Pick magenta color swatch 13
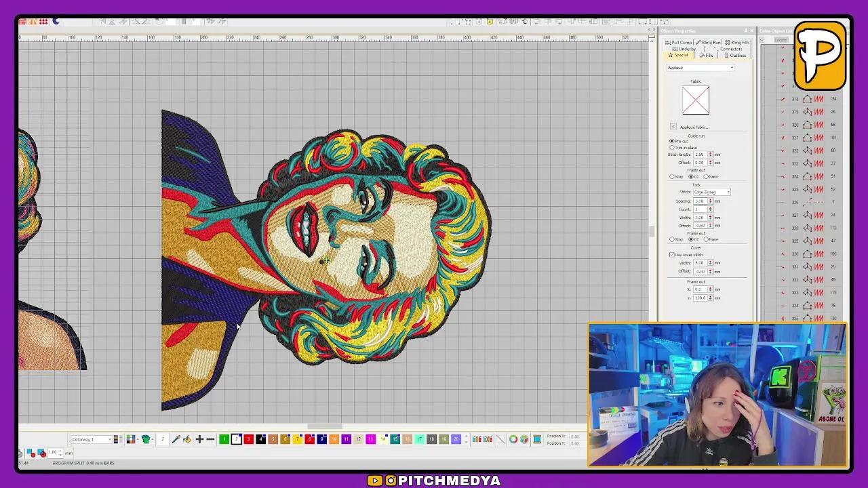Viewport: 868px width, 488px height. (370, 439)
